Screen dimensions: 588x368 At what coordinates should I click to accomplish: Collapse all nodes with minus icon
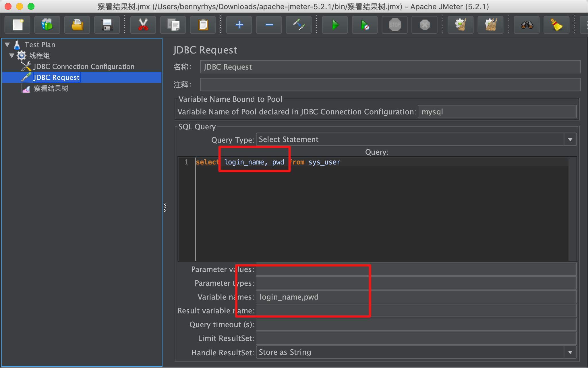pos(269,25)
